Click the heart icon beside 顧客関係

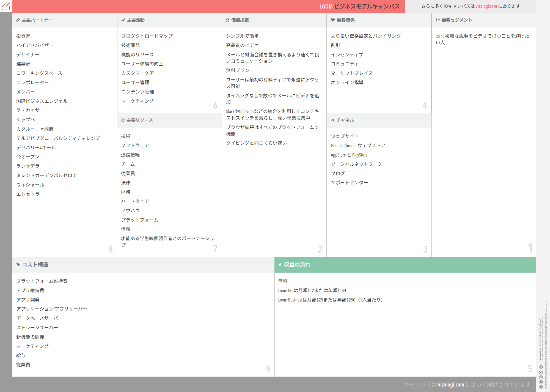tap(333, 20)
